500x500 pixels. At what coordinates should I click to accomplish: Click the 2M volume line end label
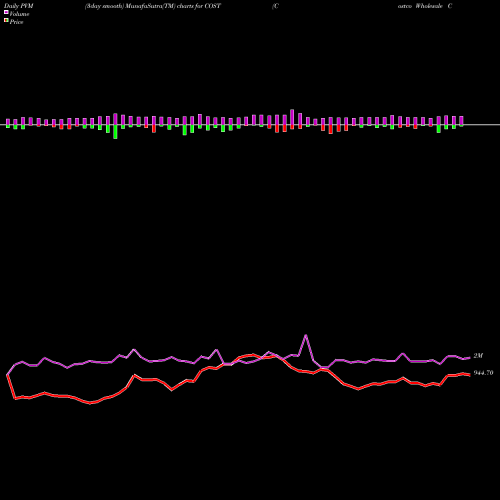point(478,356)
